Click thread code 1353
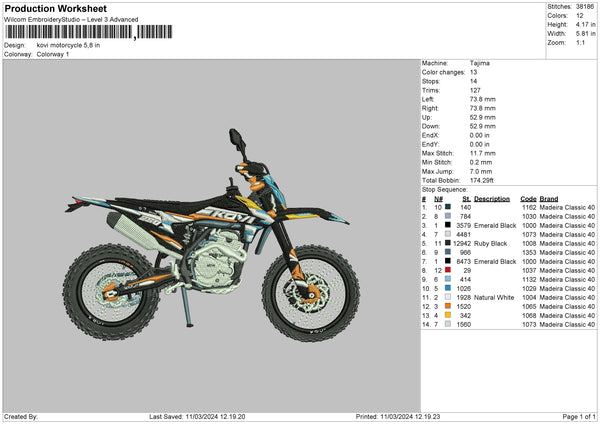Viewport: 600px width, 424px height. [x=529, y=253]
